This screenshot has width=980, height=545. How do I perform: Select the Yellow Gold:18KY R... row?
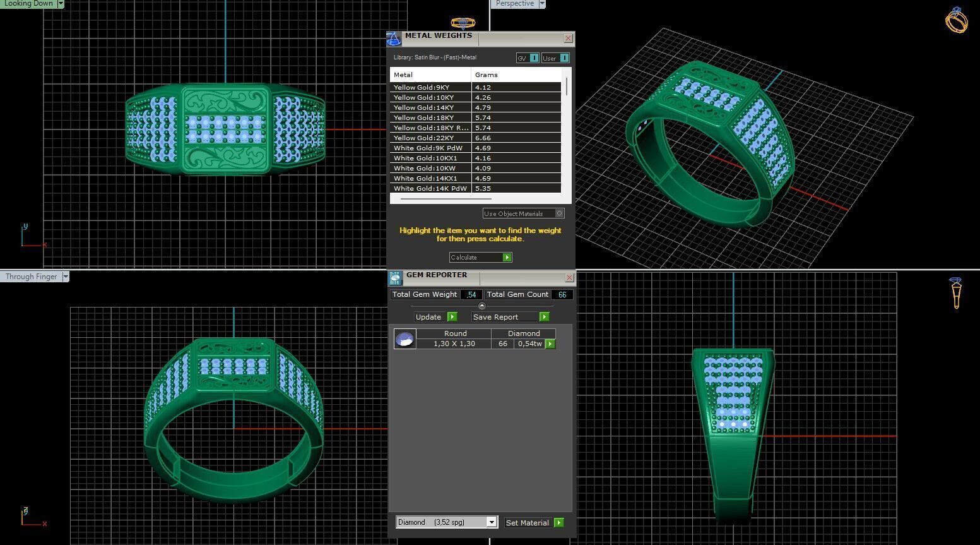point(475,128)
